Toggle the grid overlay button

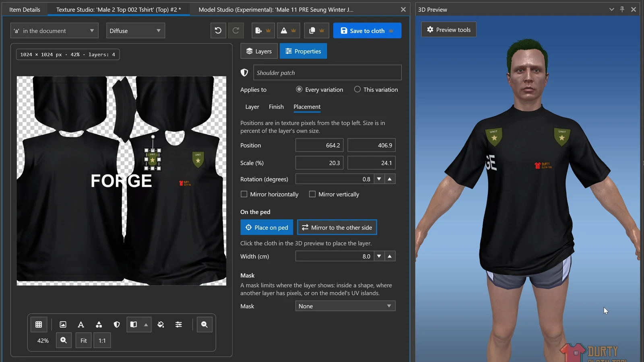(39, 325)
